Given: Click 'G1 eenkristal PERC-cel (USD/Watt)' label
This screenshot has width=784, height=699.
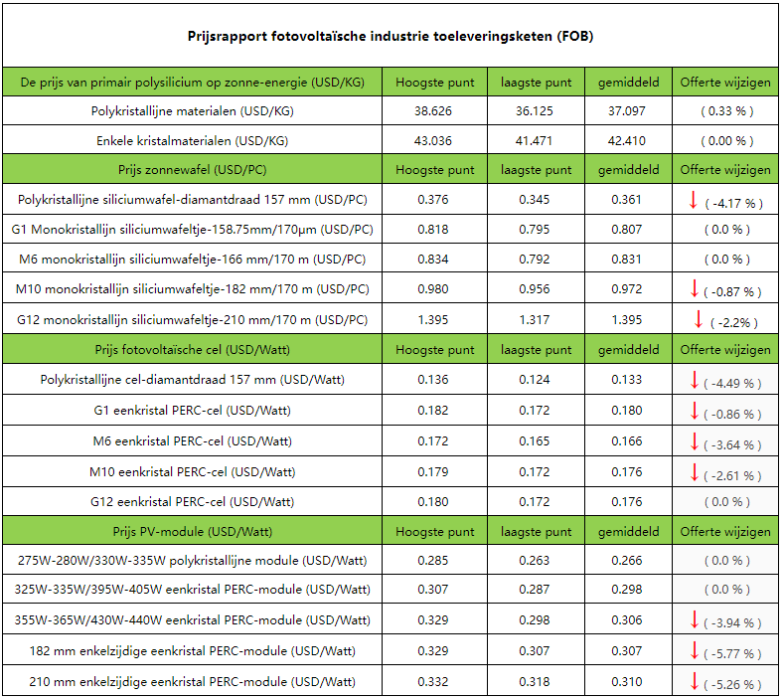Looking at the screenshot, I should (193, 411).
